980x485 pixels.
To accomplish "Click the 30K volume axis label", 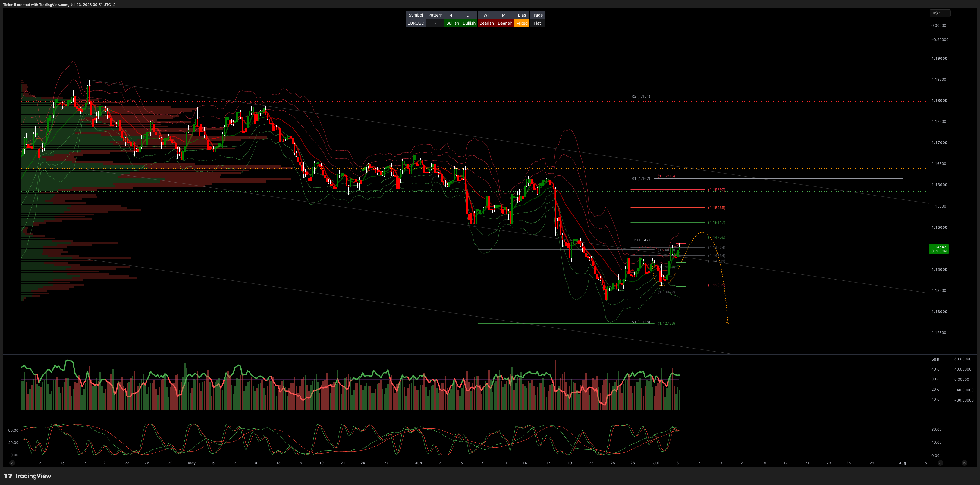I will point(935,379).
